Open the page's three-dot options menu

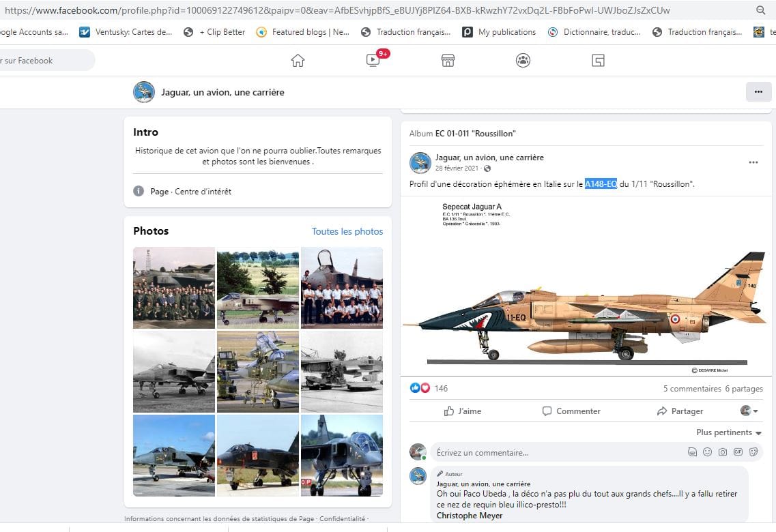click(x=758, y=91)
